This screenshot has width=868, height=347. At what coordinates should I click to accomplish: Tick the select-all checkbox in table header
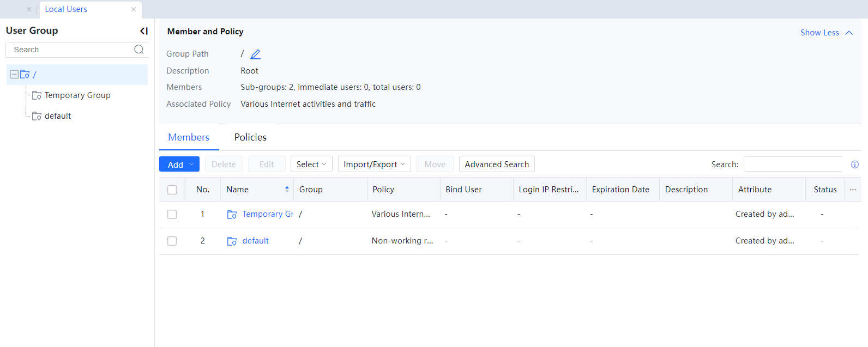pos(172,190)
